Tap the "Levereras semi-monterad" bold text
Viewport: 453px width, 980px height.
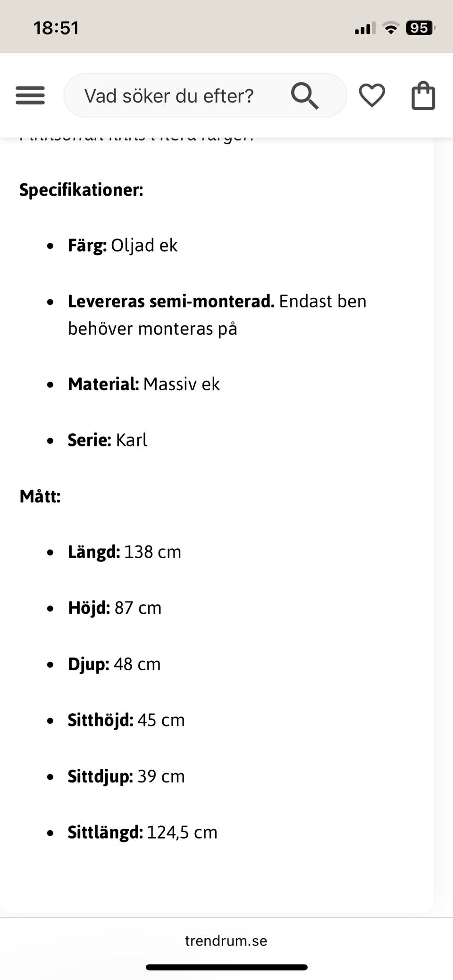click(171, 301)
